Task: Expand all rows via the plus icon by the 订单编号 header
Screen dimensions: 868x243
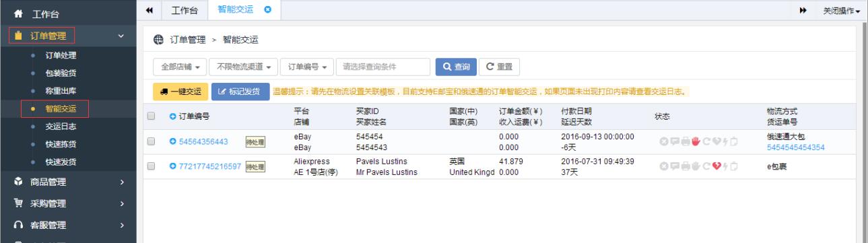Action: click(172, 116)
